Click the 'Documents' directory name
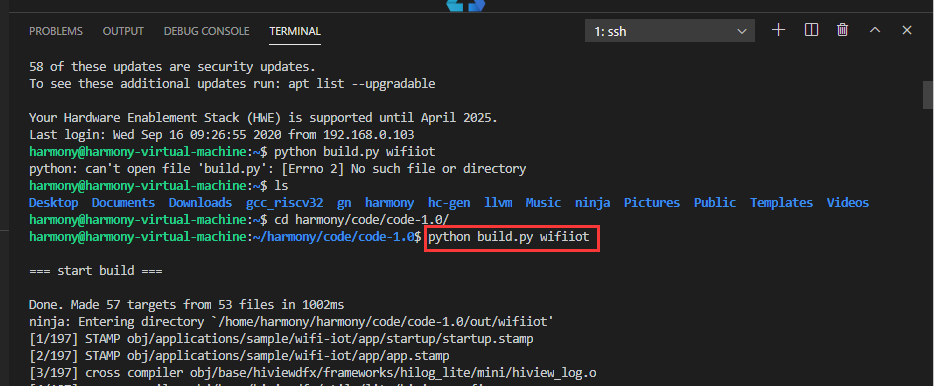Image resolution: width=934 pixels, height=386 pixels. (x=123, y=203)
